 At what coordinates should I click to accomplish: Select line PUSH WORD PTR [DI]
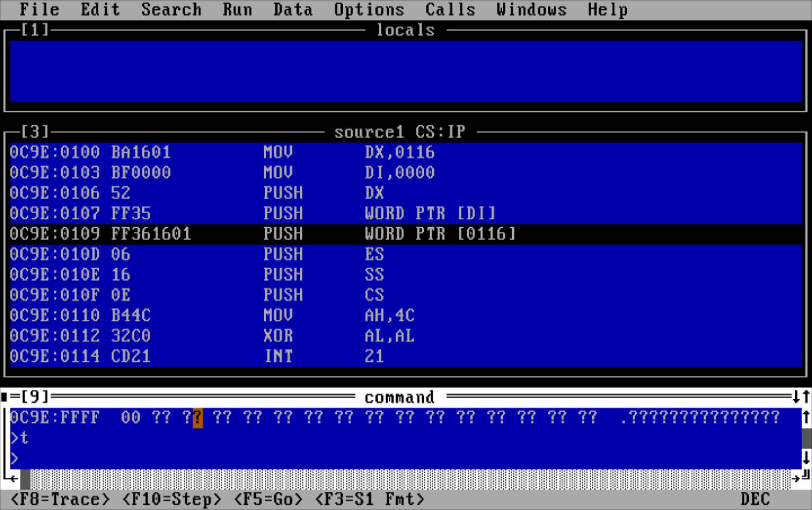406,214
